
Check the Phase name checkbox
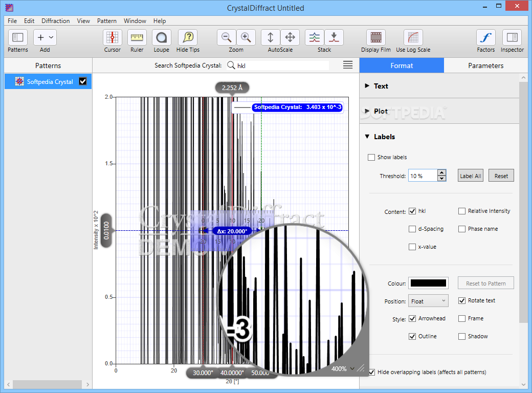[462, 229]
